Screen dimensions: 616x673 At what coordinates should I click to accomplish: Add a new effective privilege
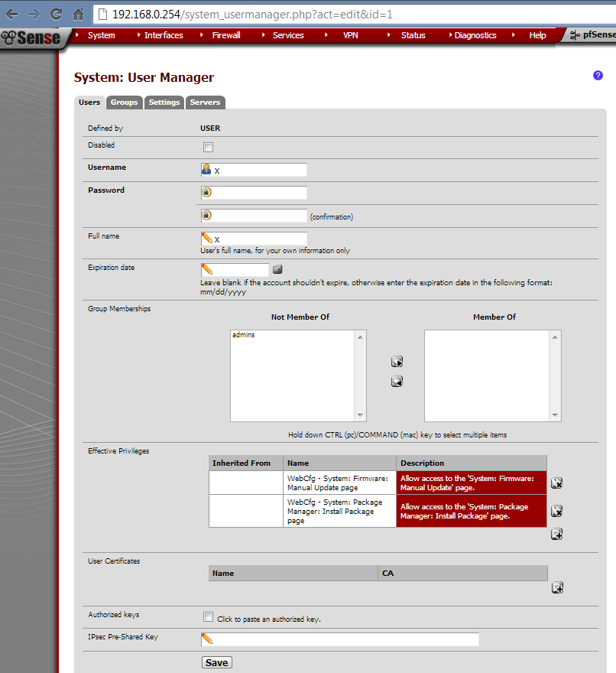pyautogui.click(x=557, y=534)
